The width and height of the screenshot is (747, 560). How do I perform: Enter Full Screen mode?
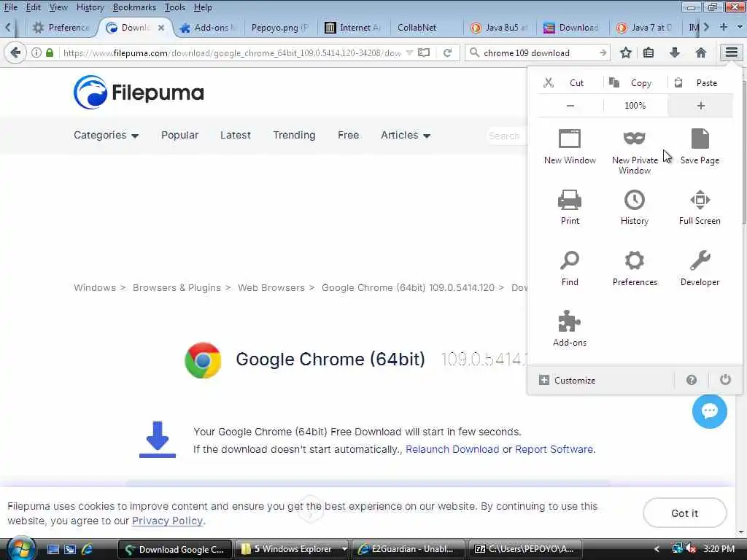pos(700,207)
